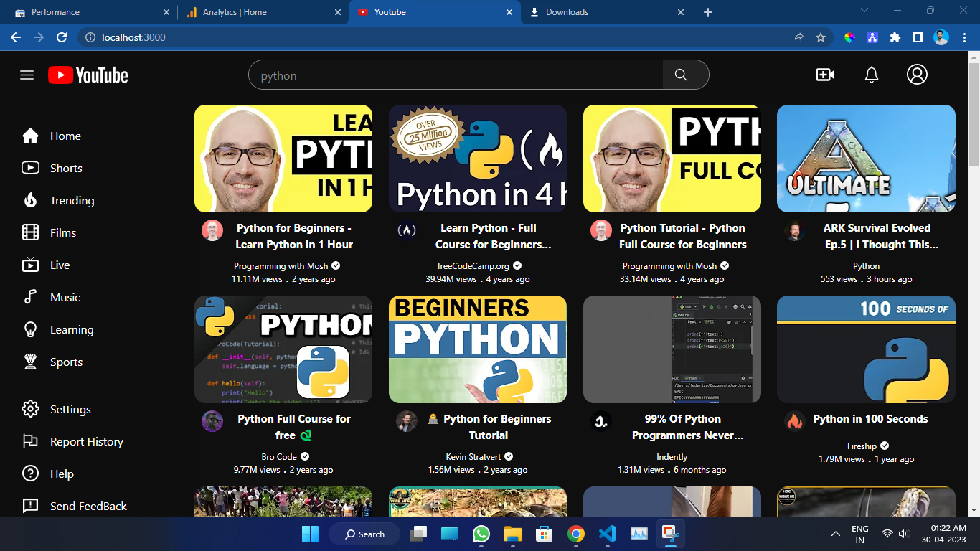Screen dimensions: 980x551
Task: Click the Films filmstrip icon
Action: coord(30,232)
